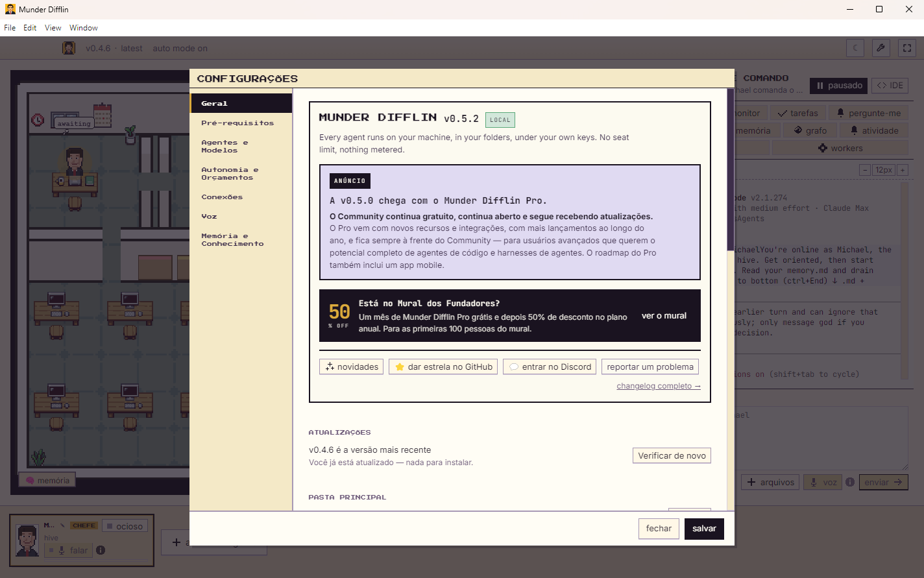This screenshot has height=578, width=924.
Task: Click the info icon beside falar button
Action: tap(101, 550)
